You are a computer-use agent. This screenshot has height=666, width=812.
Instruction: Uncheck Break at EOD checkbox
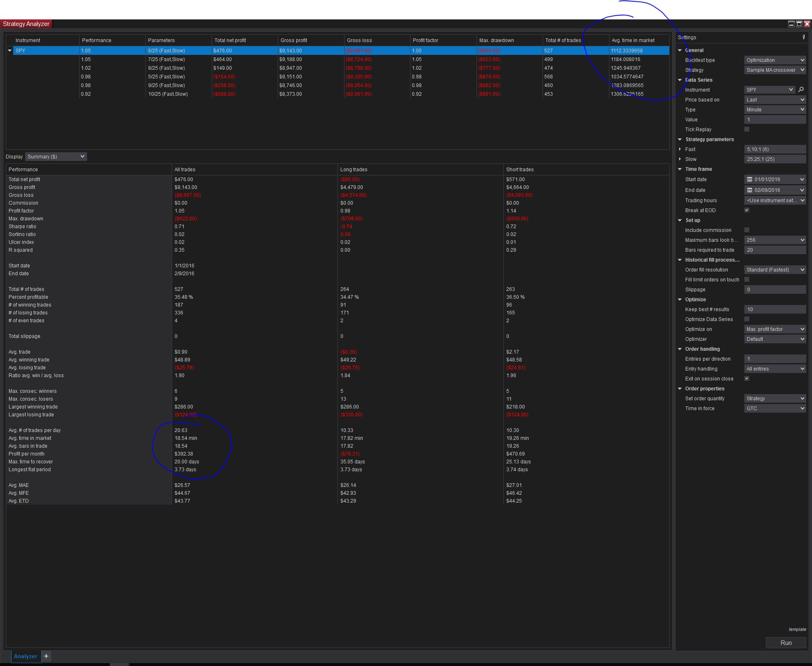point(747,210)
